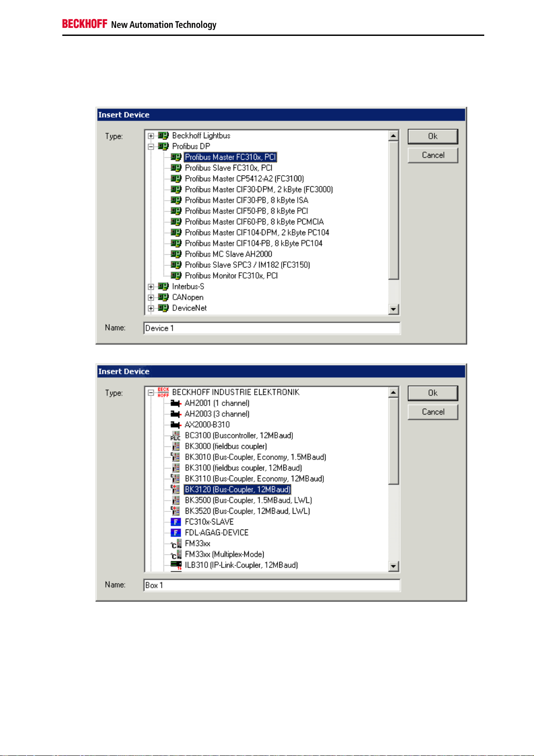Click the Profibus Slave FC310x, PCI icon
Screen dimensions: 534x756
tap(176, 168)
